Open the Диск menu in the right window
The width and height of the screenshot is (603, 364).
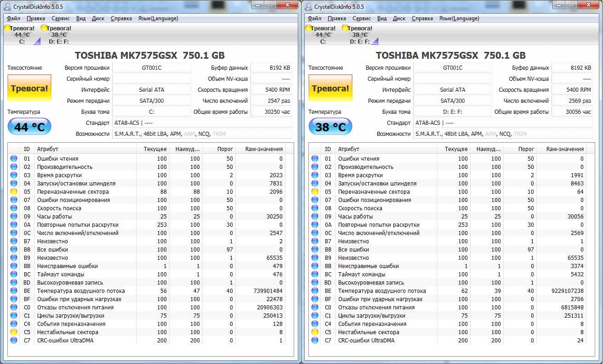[x=399, y=18]
